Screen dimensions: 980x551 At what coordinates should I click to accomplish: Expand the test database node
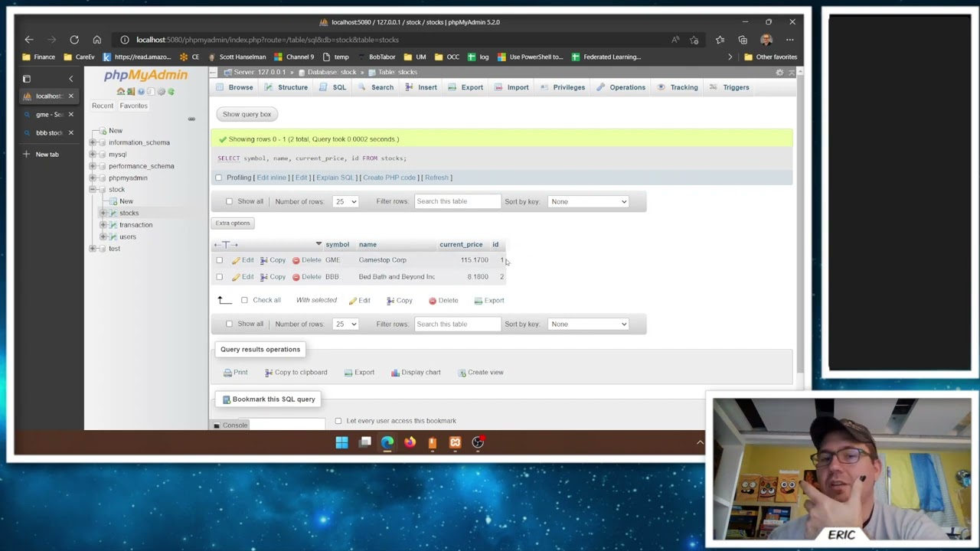point(93,249)
